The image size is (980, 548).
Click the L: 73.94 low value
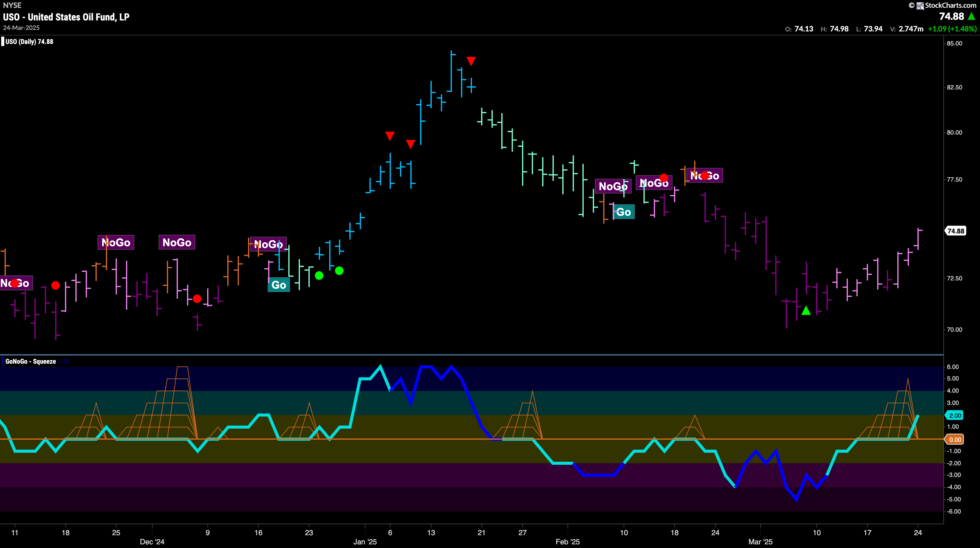pos(869,29)
